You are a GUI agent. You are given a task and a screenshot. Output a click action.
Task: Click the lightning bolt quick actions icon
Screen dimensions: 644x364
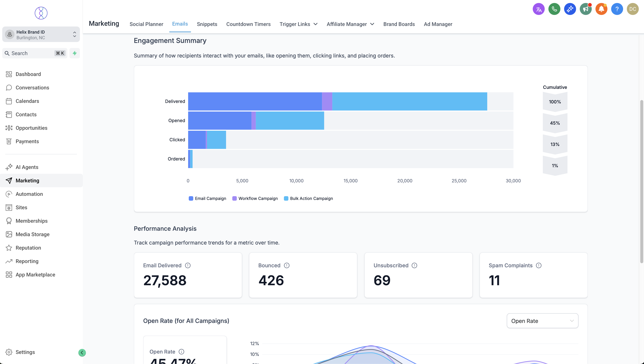click(74, 53)
